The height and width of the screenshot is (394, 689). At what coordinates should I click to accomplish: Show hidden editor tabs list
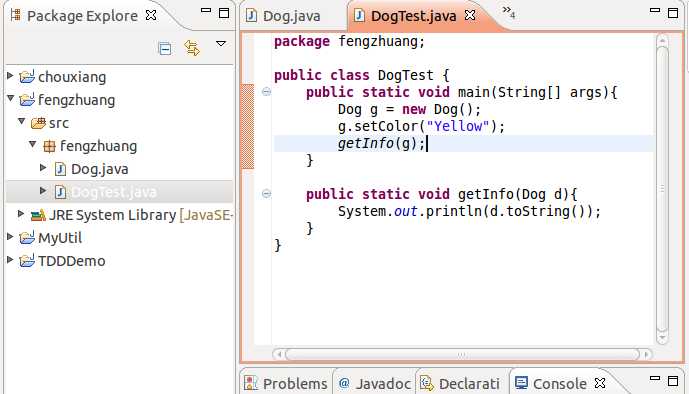pyautogui.click(x=508, y=12)
